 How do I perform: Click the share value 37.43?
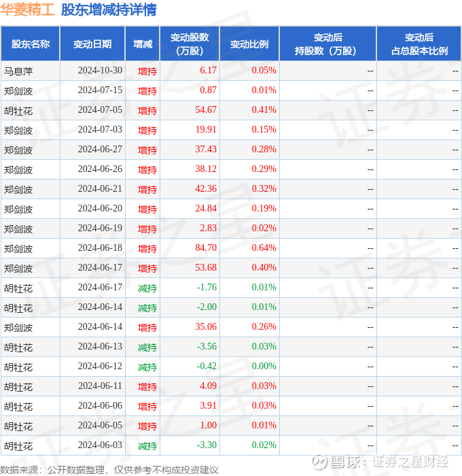(x=206, y=150)
